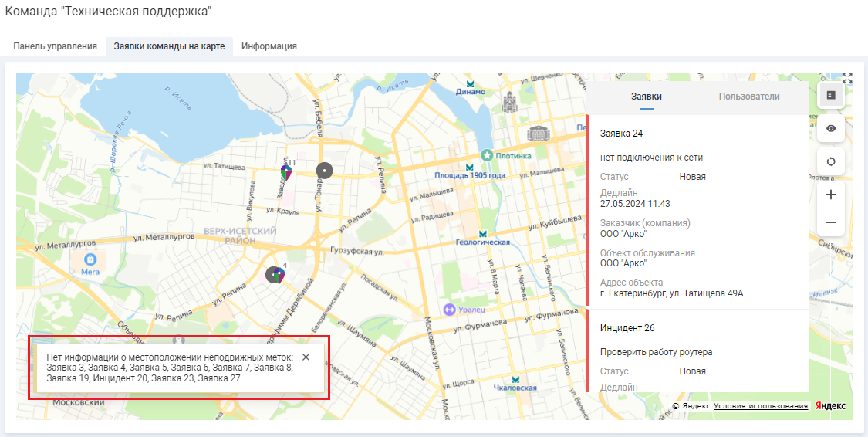This screenshot has height=437, width=868.
Task: Enter fullscreen map mode
Action: (847, 78)
